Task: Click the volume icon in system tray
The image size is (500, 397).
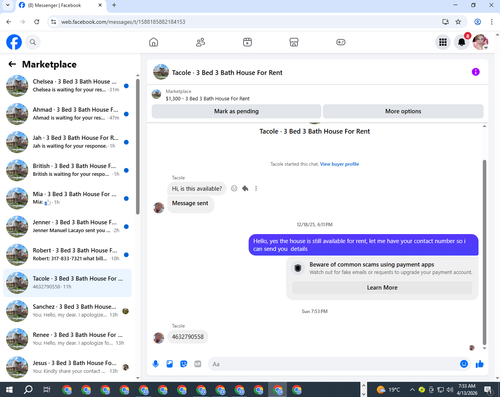Action: point(450,389)
